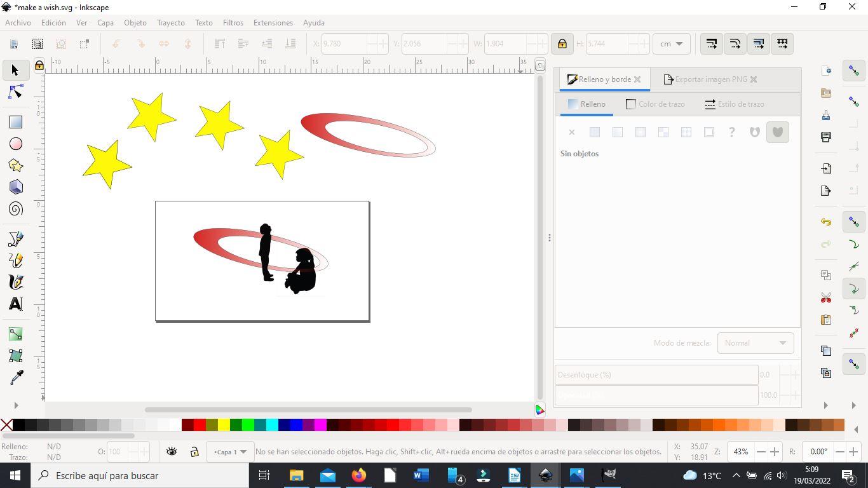Click the Desenfoque (%) blur slider

[656, 375]
